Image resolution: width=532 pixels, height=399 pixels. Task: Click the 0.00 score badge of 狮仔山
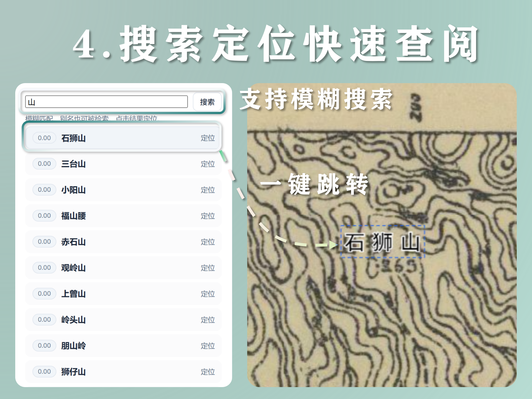[44, 372]
